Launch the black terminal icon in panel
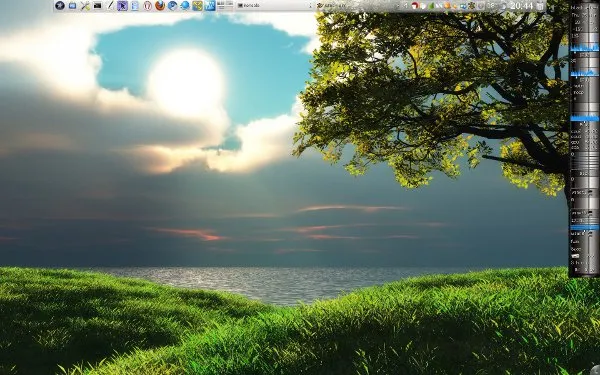Screen dimensions: 600x375 (98, 5)
